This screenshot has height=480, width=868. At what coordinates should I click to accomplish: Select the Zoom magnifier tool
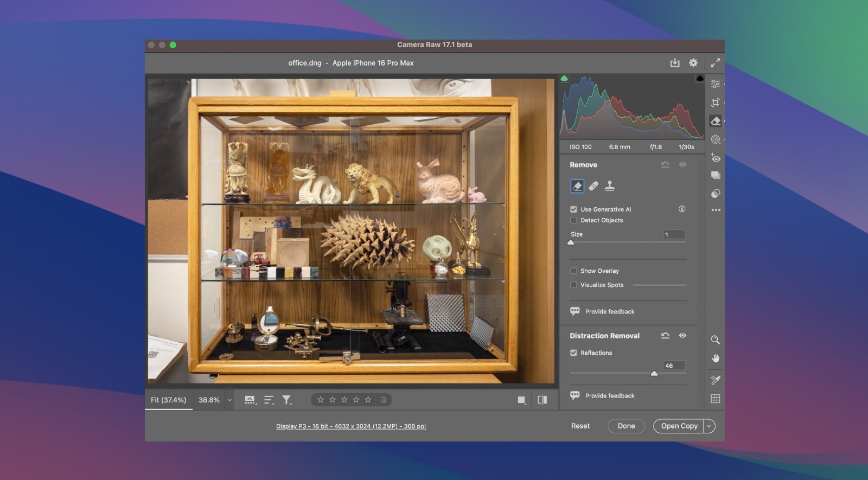[716, 340]
